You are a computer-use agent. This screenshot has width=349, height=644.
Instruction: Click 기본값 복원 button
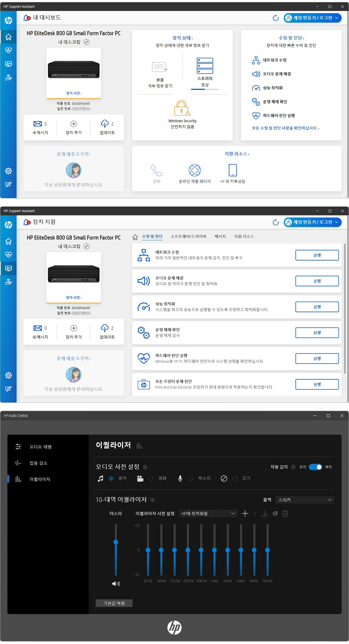[x=114, y=603]
